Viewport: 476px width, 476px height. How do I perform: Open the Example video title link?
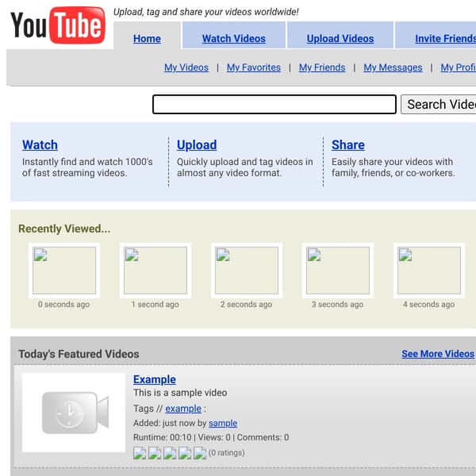click(x=155, y=379)
